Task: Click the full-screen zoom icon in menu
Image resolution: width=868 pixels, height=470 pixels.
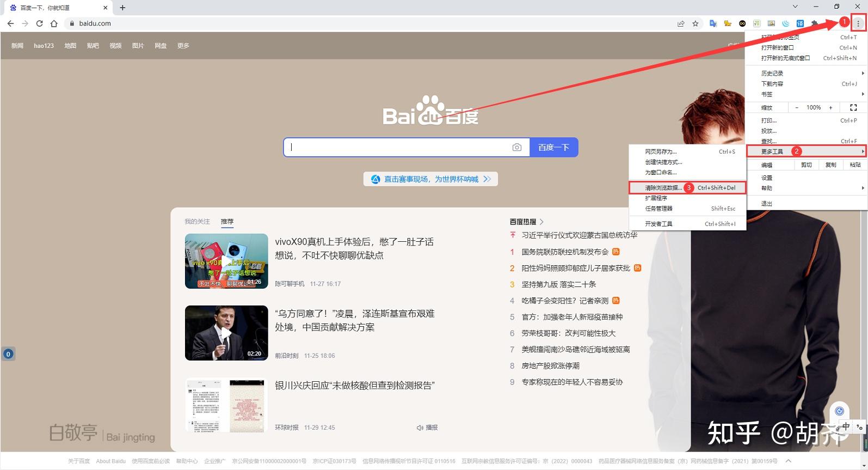Action: pos(853,107)
